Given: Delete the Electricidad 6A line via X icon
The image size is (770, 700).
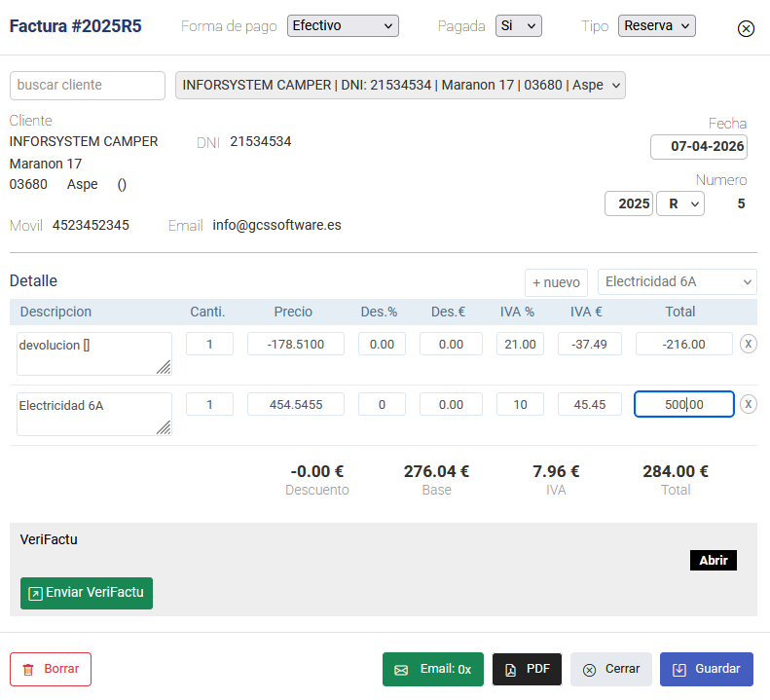Looking at the screenshot, I should [x=748, y=404].
